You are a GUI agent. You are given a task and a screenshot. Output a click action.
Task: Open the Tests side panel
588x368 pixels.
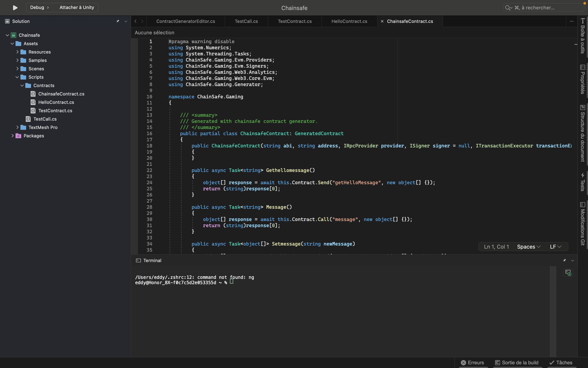pos(582,182)
